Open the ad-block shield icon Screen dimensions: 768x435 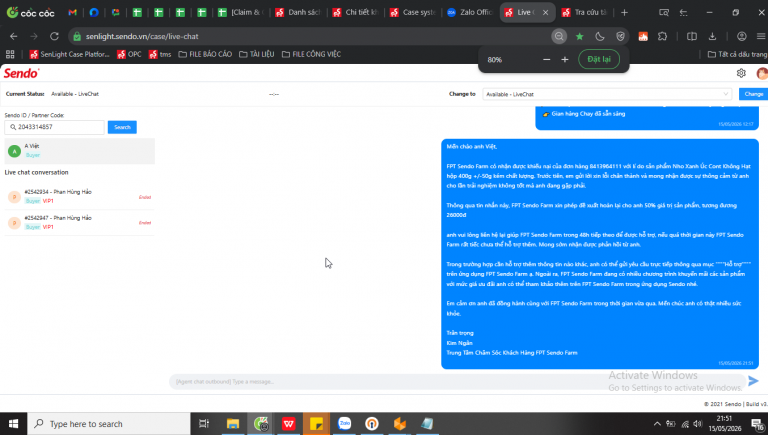[621, 36]
